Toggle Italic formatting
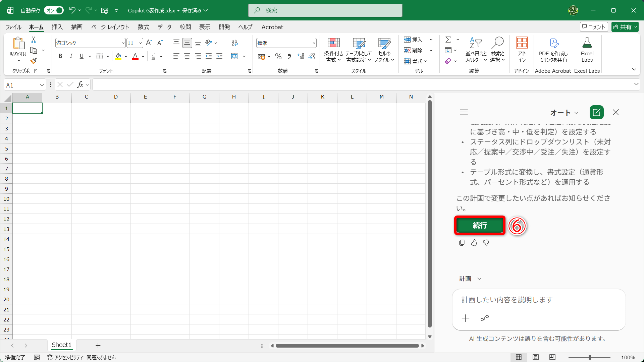The height and width of the screenshot is (362, 644). click(x=71, y=56)
